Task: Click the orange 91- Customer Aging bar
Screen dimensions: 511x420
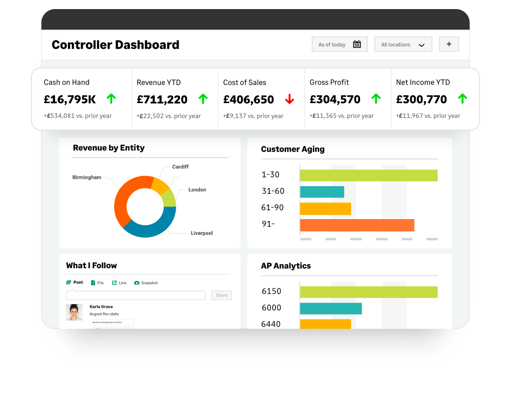Action: 357,225
